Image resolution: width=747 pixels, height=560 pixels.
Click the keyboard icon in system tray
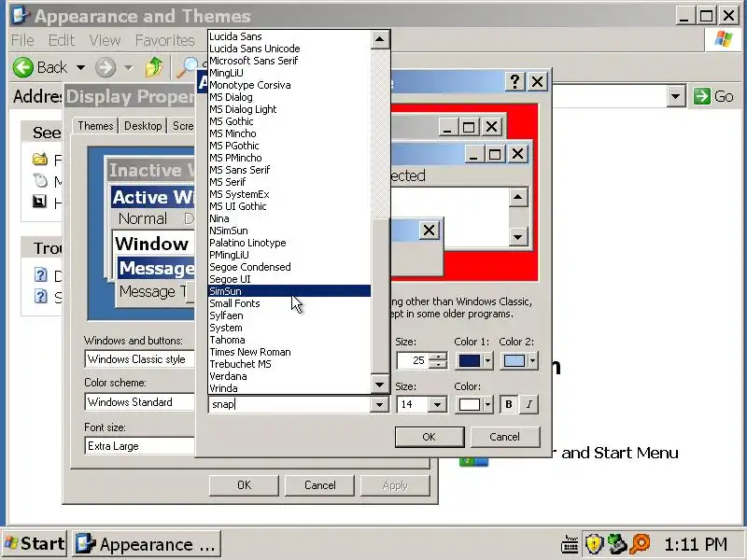(x=570, y=544)
